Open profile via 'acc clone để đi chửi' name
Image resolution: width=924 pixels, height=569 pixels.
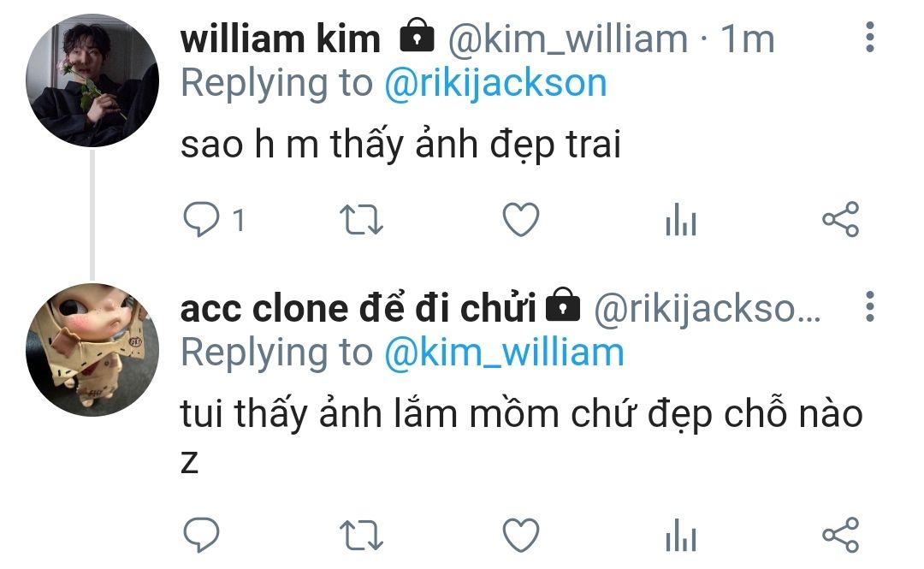point(358,308)
